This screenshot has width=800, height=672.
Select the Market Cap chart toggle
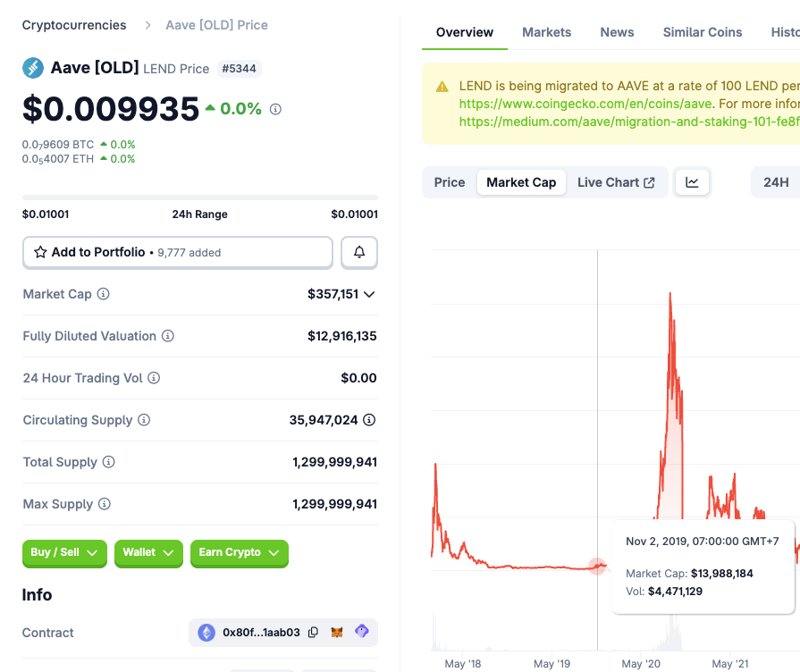coord(521,182)
